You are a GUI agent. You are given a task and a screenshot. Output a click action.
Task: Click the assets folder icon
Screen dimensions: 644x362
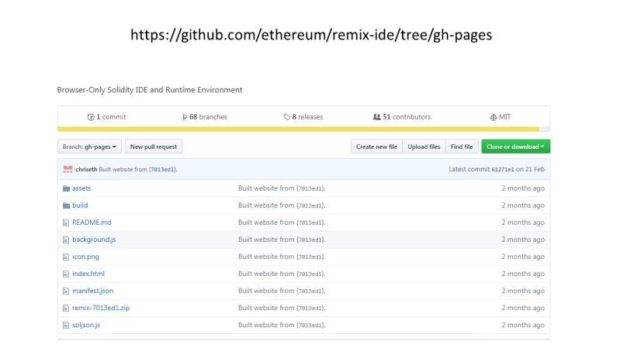click(66, 188)
